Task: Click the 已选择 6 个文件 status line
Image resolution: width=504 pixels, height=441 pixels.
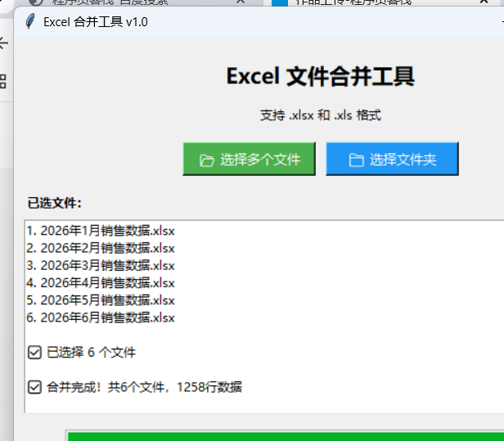Action: click(82, 353)
